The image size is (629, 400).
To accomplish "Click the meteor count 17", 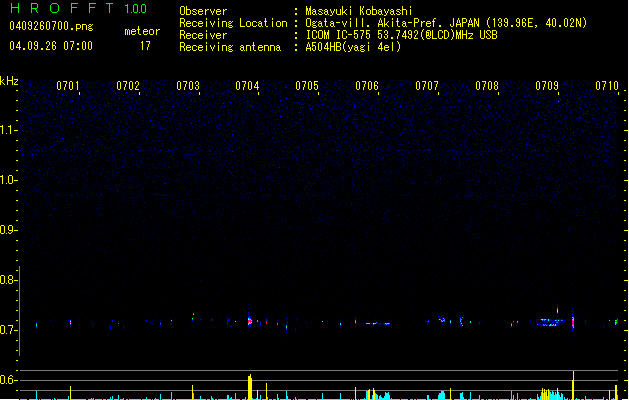I will (145, 46).
